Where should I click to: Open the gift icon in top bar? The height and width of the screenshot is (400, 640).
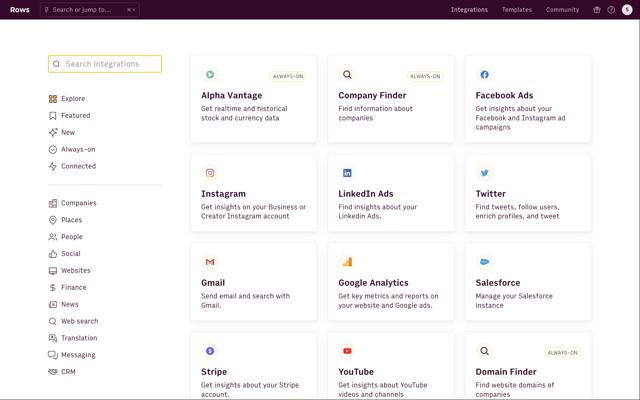[x=597, y=10]
